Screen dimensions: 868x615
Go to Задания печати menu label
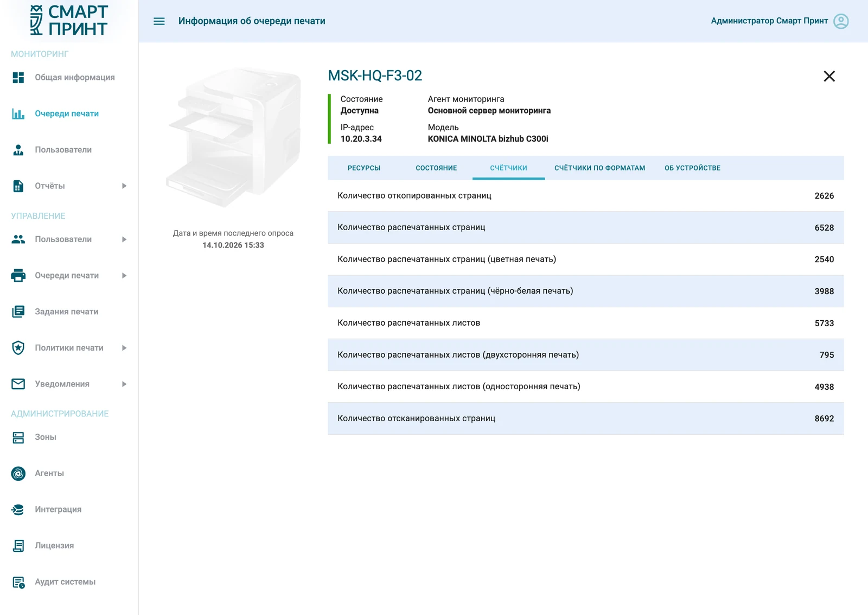pos(67,312)
